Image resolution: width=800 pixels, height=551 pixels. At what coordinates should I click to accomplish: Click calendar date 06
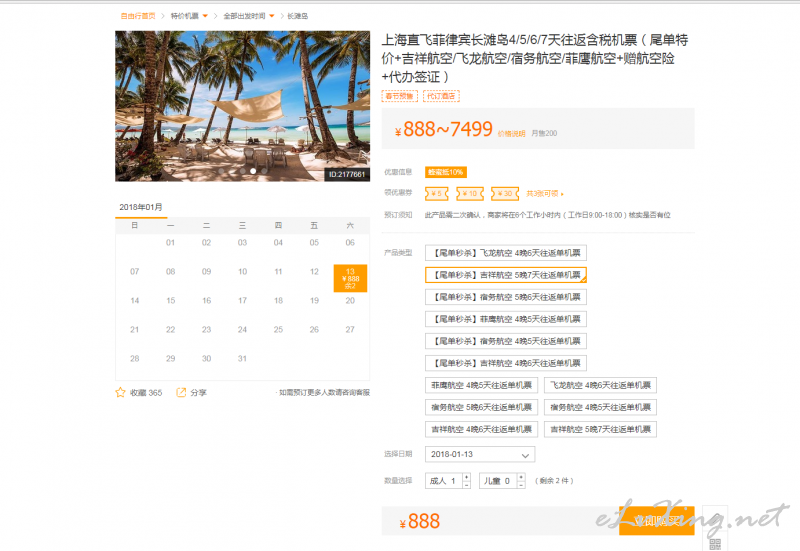click(x=350, y=243)
